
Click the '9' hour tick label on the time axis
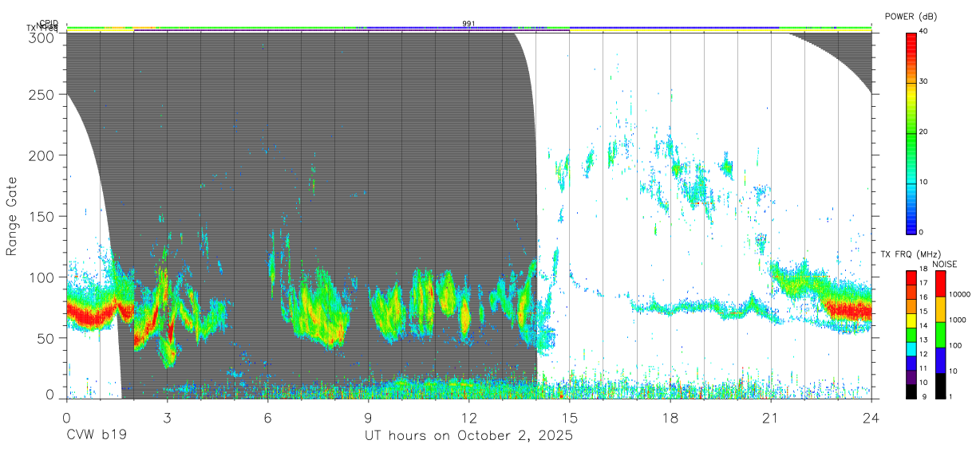tap(368, 417)
